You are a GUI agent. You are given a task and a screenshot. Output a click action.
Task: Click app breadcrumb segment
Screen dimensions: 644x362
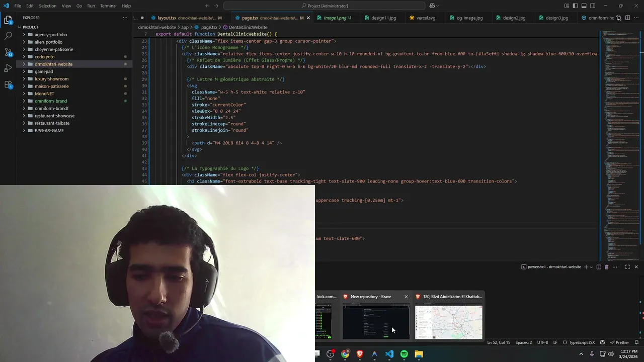click(x=185, y=27)
